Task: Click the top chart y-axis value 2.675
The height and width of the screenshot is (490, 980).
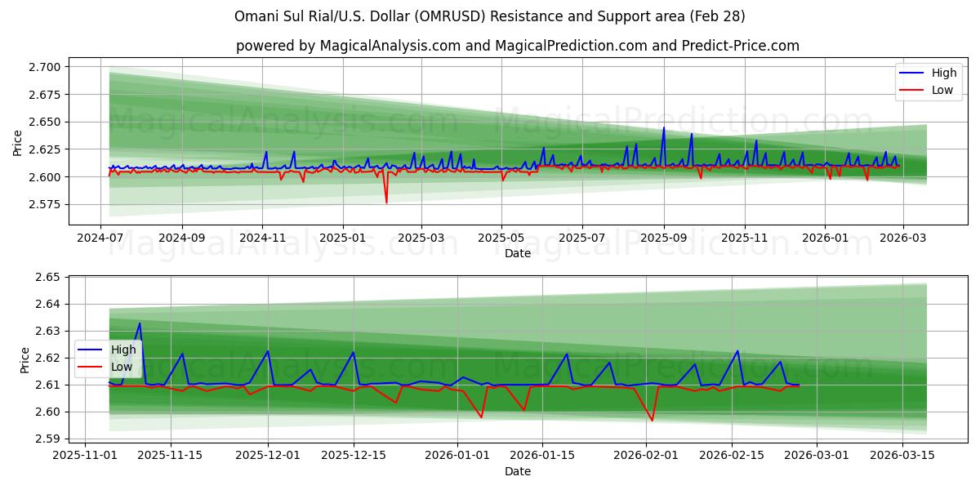Action: coord(46,95)
